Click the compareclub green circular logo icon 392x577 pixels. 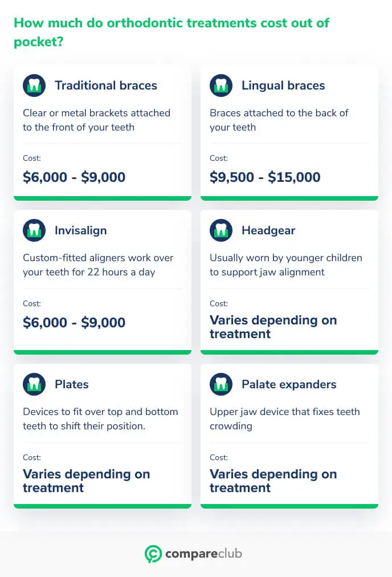(x=153, y=554)
